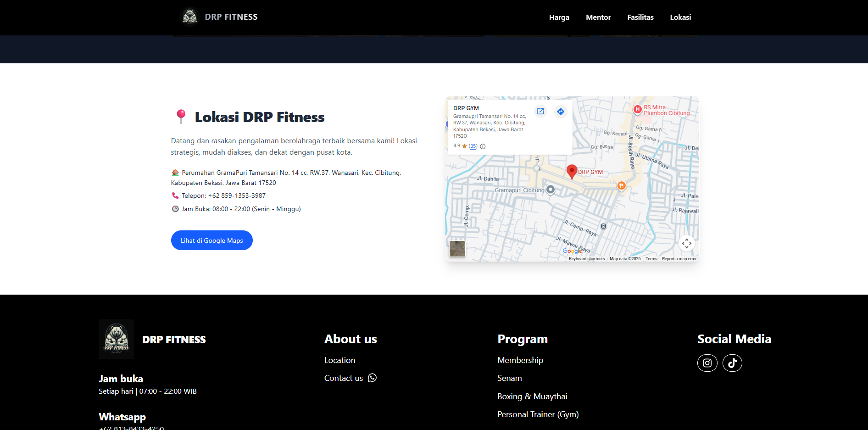Viewport: 868px width, 430px height.
Task: Toggle satellite imagery thumbnail on map
Action: [x=457, y=249]
